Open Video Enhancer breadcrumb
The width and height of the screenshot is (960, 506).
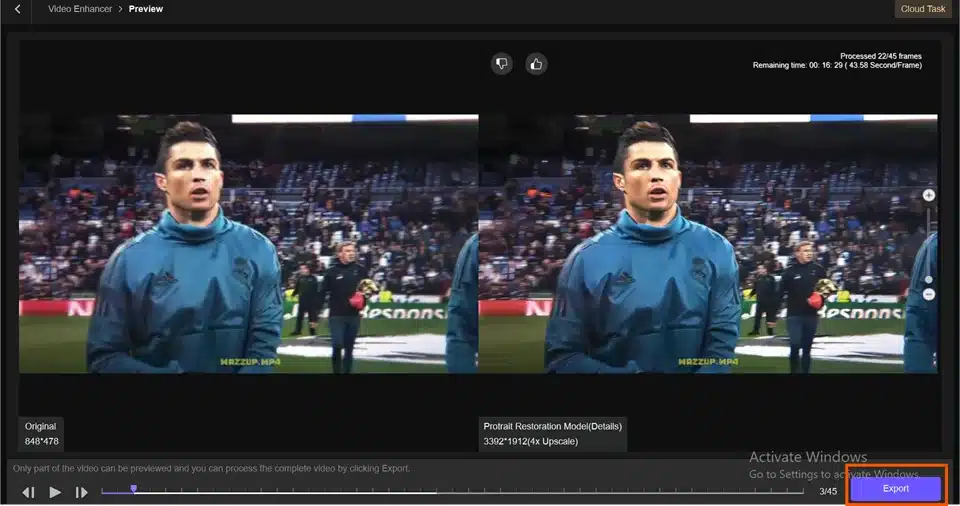[x=80, y=9]
